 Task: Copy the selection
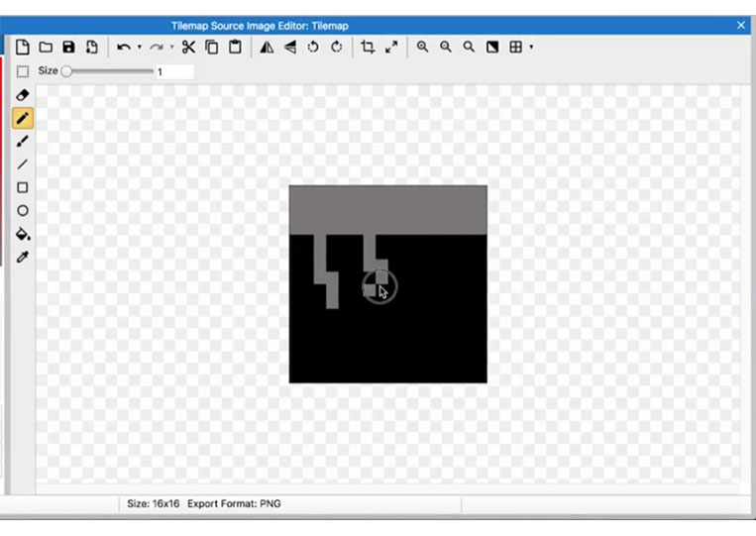(212, 47)
